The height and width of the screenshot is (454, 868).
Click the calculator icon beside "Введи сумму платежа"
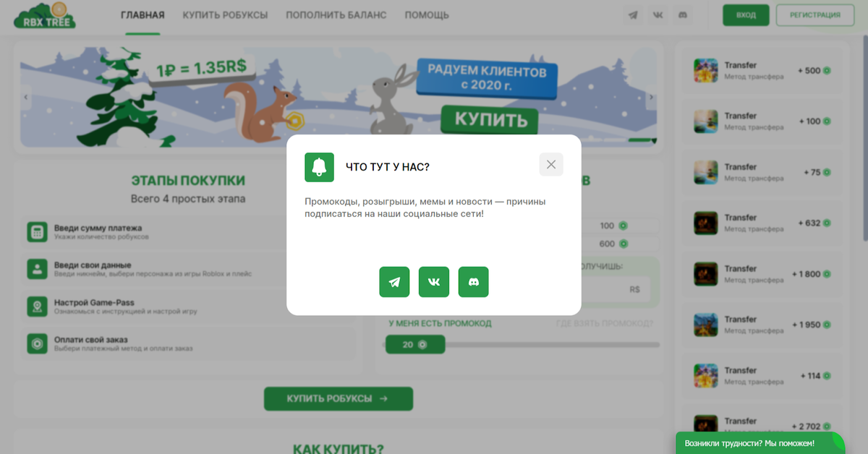(36, 232)
